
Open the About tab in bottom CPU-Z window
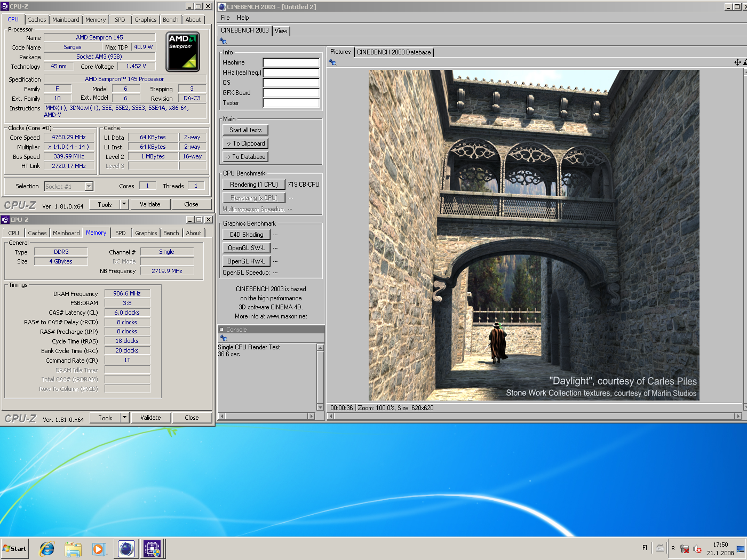(194, 233)
